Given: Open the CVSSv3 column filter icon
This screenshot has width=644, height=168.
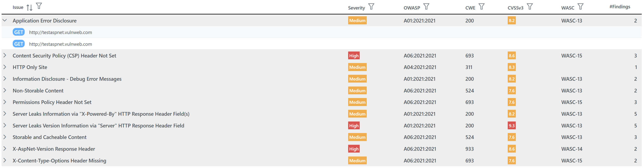Looking at the screenshot, I should click(530, 7).
